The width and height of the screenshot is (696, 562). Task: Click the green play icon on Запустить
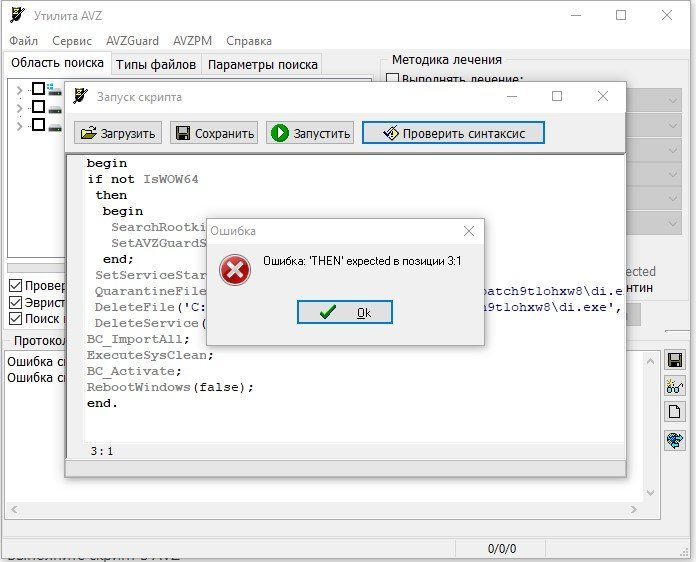(280, 133)
